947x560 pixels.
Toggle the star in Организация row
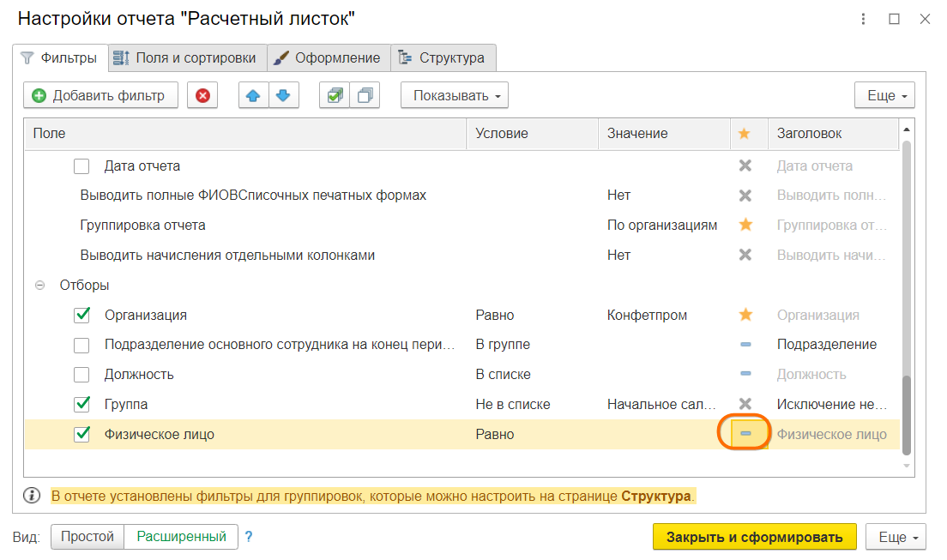745,315
